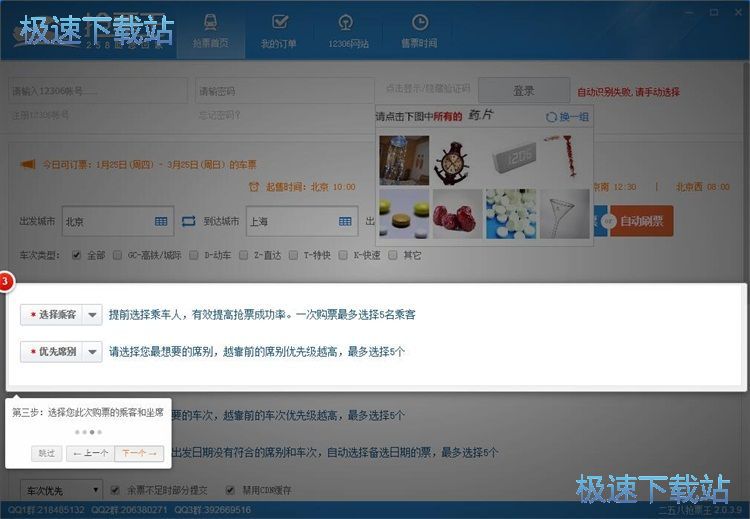Click the 上一个 guide button
This screenshot has width=750, height=519.
point(89,453)
